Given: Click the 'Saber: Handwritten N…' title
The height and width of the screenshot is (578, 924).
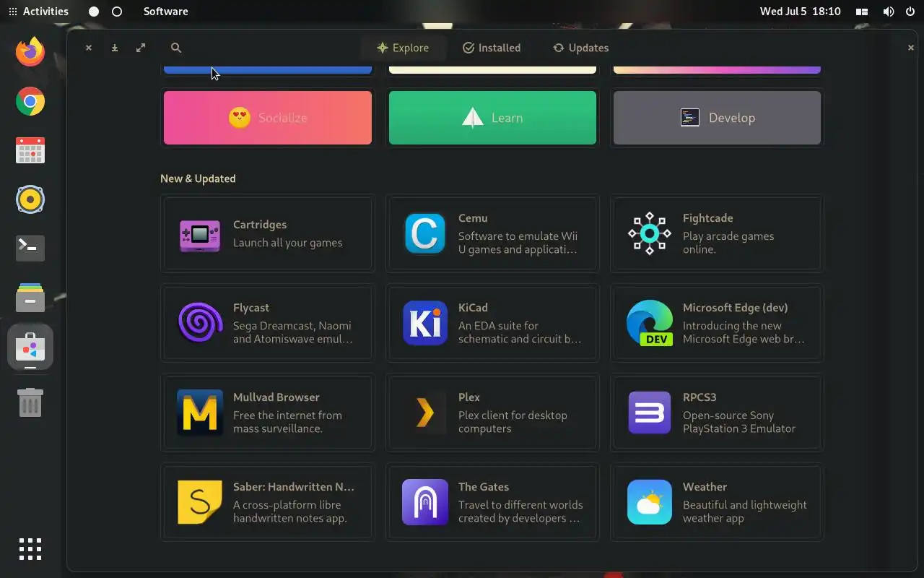Looking at the screenshot, I should click(294, 487).
